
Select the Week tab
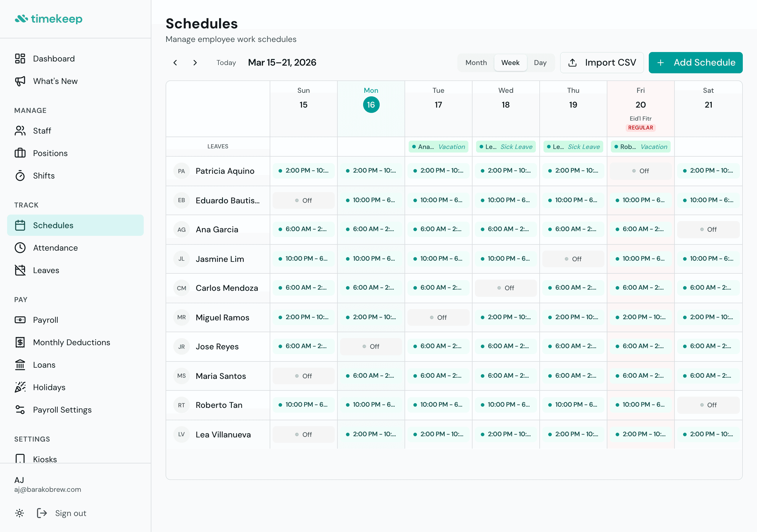pos(510,62)
